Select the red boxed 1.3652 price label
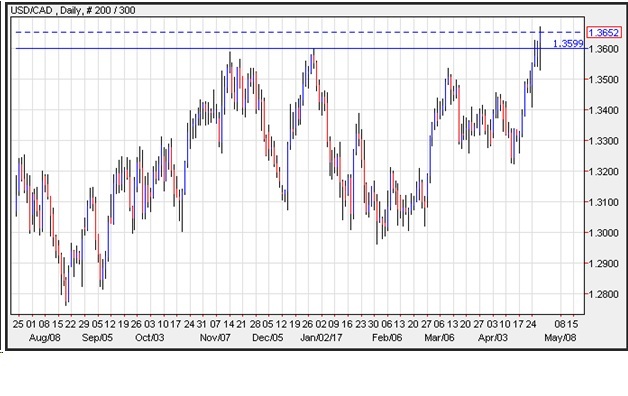Viewport: 628px width, 396px height. tap(604, 32)
